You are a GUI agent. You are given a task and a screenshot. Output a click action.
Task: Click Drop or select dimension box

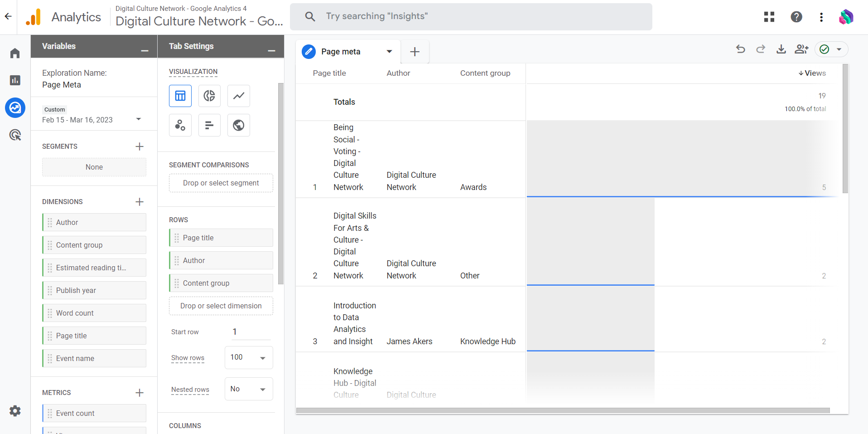click(x=221, y=306)
